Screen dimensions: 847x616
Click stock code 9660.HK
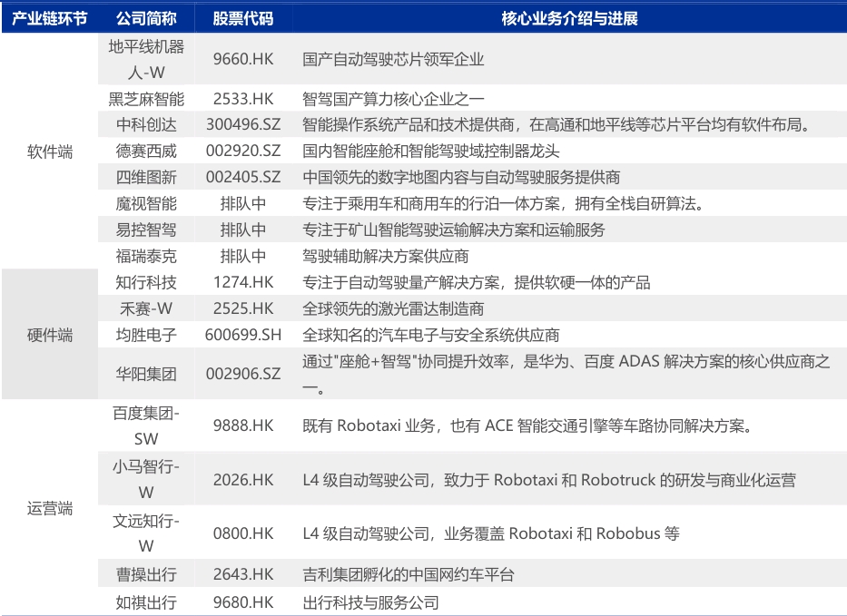click(x=243, y=59)
